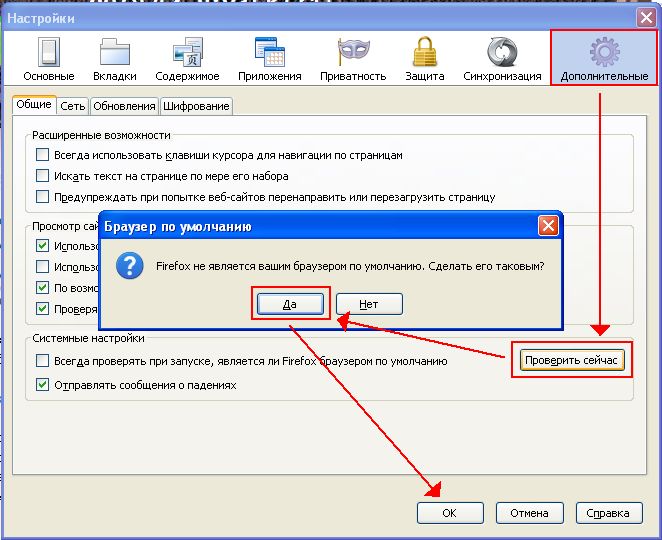Screen dimensions: 662x540
Task: Click the Расширенные возможности group label
Action: point(101,135)
